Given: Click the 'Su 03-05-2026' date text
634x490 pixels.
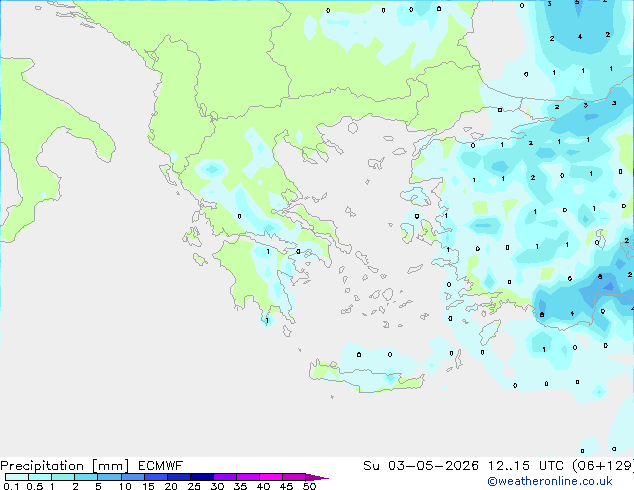Looking at the screenshot, I should point(421,466).
